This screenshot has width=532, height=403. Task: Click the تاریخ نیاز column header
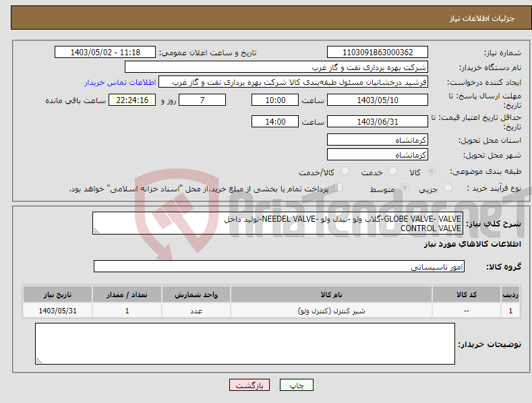click(58, 294)
